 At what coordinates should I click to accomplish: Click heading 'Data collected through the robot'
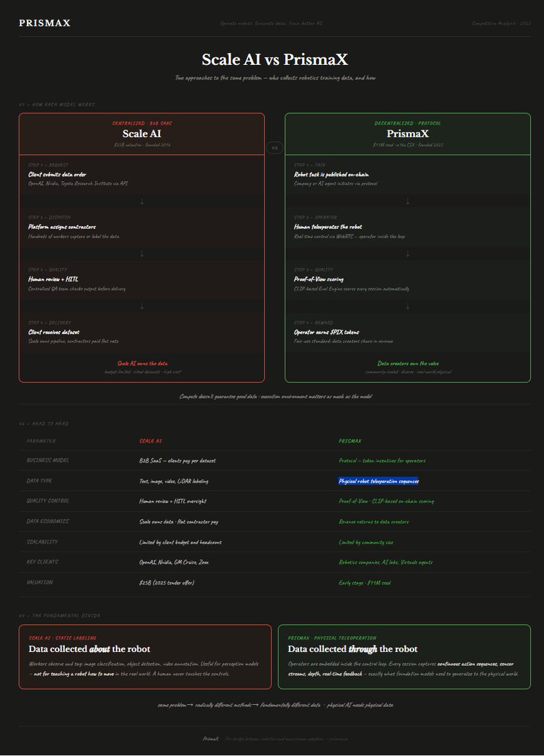coord(353,650)
